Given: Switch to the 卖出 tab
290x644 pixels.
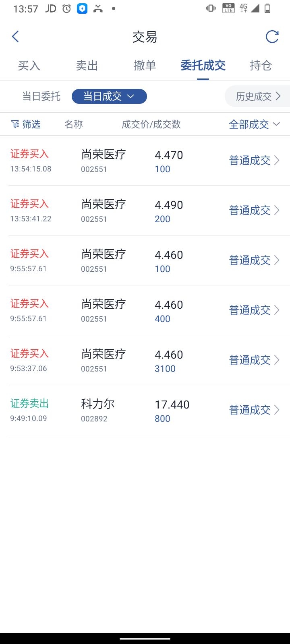Looking at the screenshot, I should (x=87, y=65).
